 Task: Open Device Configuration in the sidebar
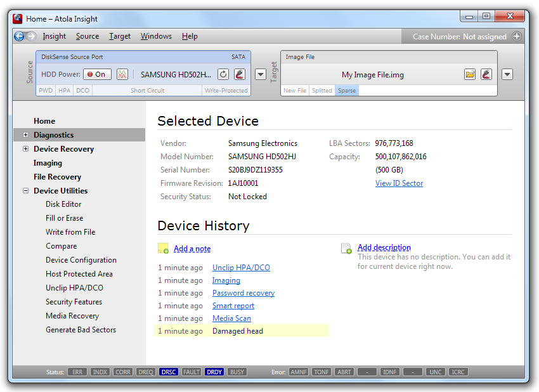81,260
